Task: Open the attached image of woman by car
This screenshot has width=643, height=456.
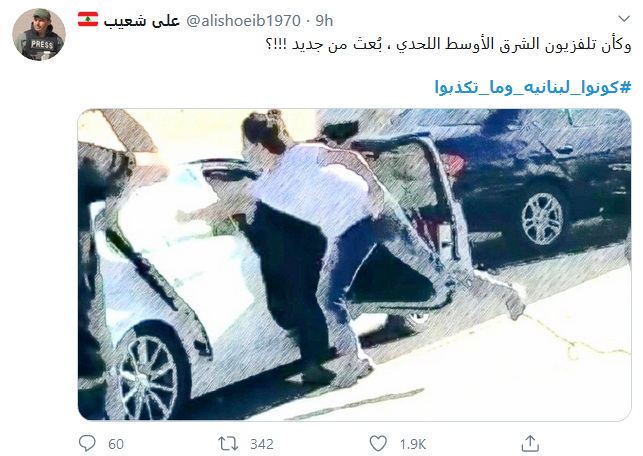Action: (354, 264)
